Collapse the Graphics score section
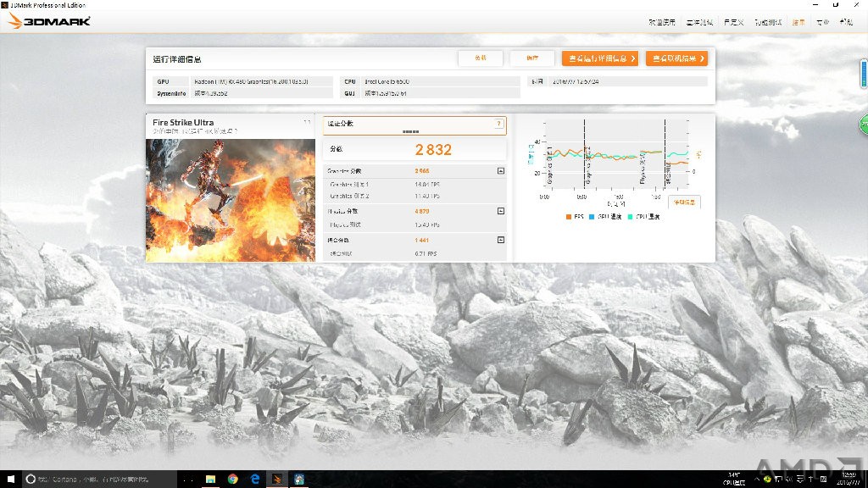This screenshot has width=868, height=488. (x=500, y=171)
